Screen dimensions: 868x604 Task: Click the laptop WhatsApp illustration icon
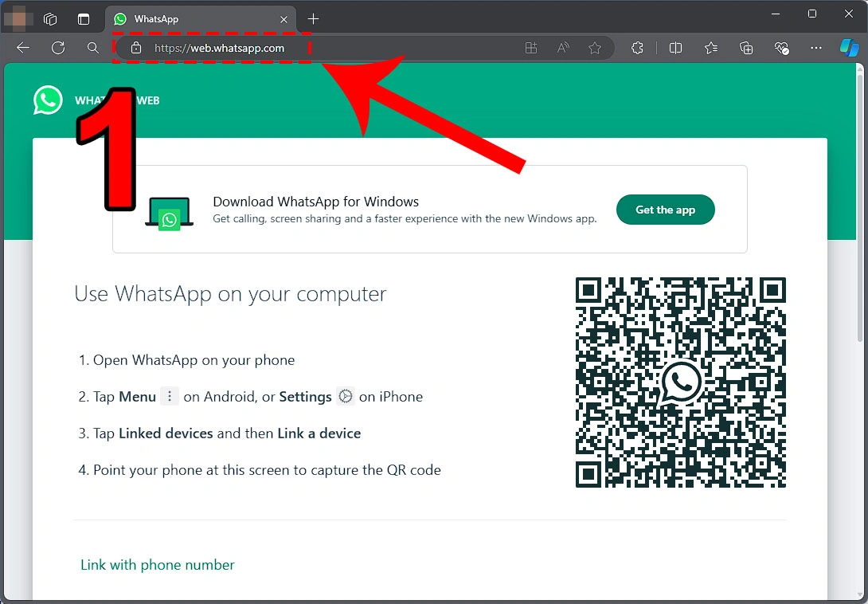(x=170, y=214)
